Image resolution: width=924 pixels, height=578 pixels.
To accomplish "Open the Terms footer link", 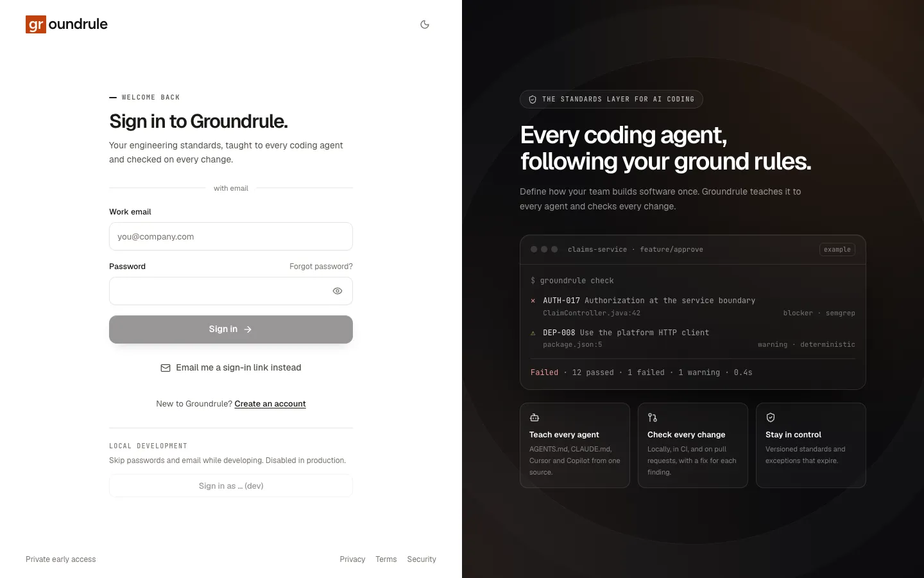I will pyautogui.click(x=386, y=559).
